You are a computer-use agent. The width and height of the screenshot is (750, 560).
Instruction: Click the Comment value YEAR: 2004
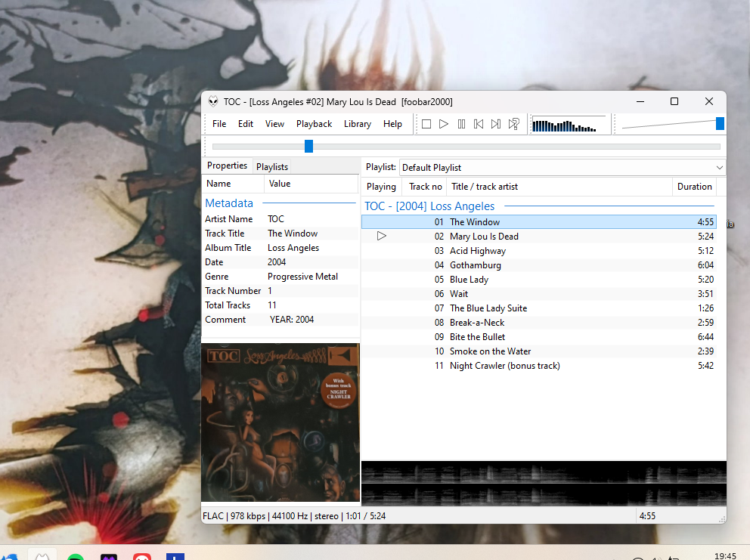pos(291,320)
